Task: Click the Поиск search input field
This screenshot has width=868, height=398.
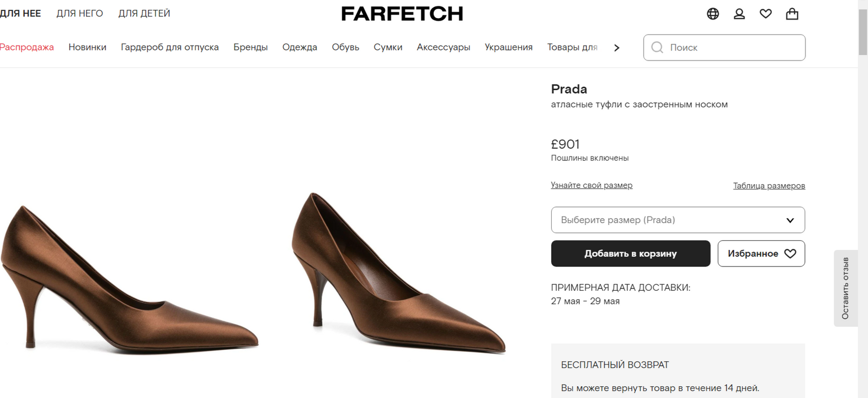Action: tap(732, 48)
